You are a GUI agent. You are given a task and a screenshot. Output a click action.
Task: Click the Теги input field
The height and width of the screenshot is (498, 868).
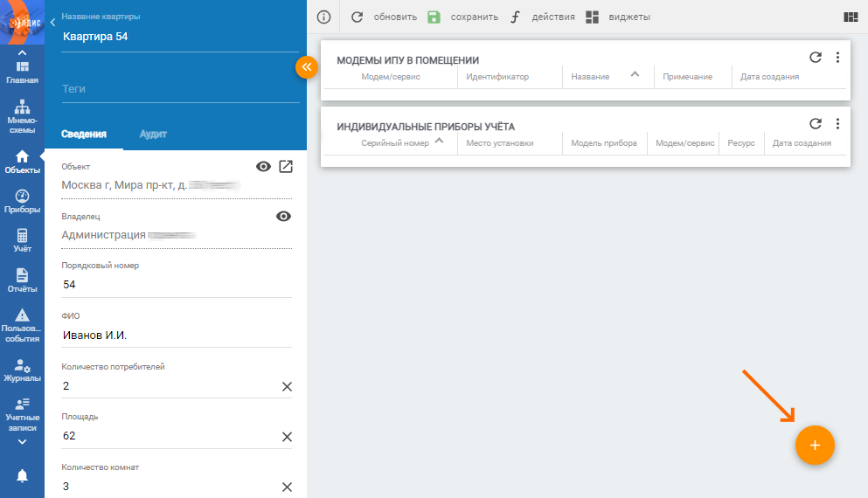(180, 89)
